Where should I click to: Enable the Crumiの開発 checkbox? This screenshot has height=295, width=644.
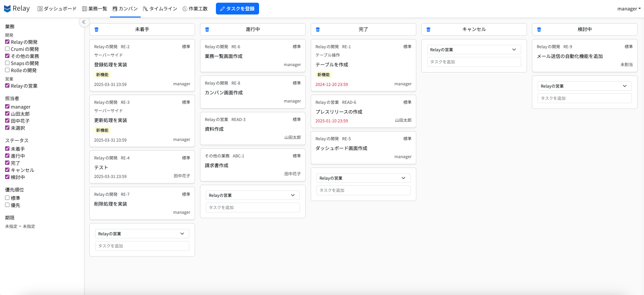tap(7, 49)
